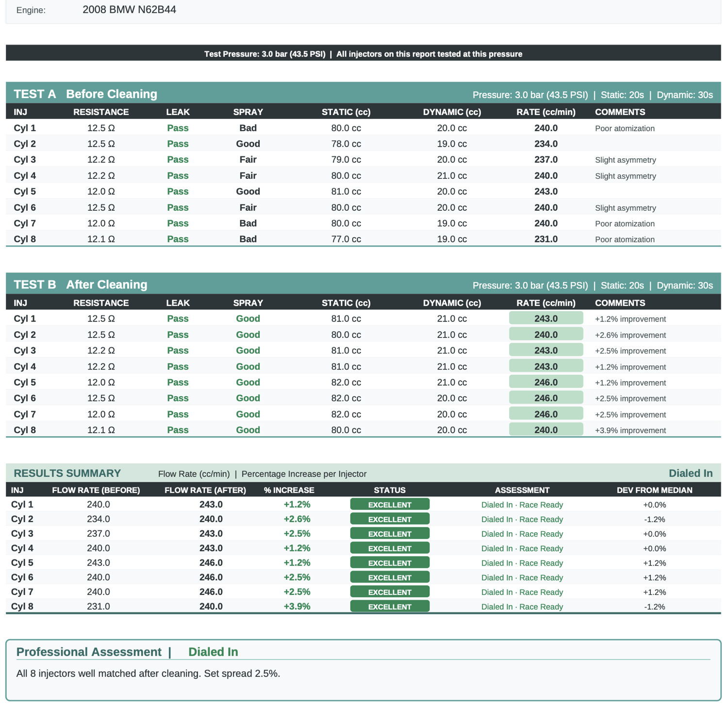This screenshot has height=708, width=728.
Task: Click Cyl 1 resistance 12.5 Ω in Test A
Action: pyautogui.click(x=101, y=128)
